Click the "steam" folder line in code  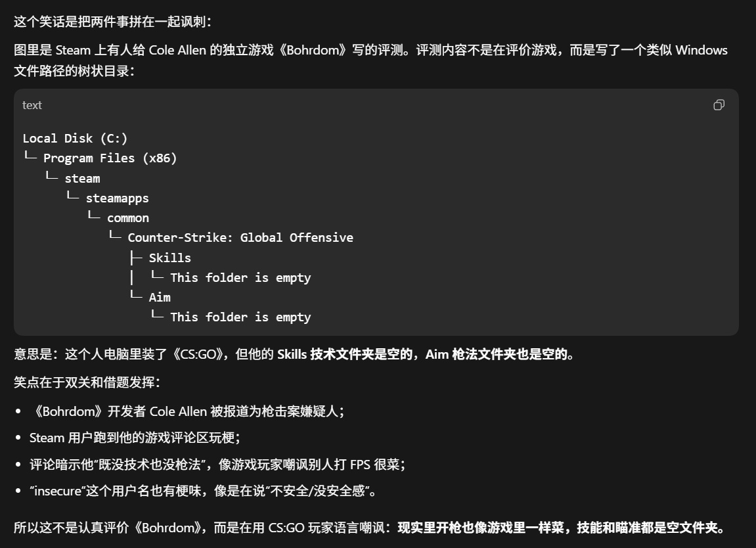(82, 178)
